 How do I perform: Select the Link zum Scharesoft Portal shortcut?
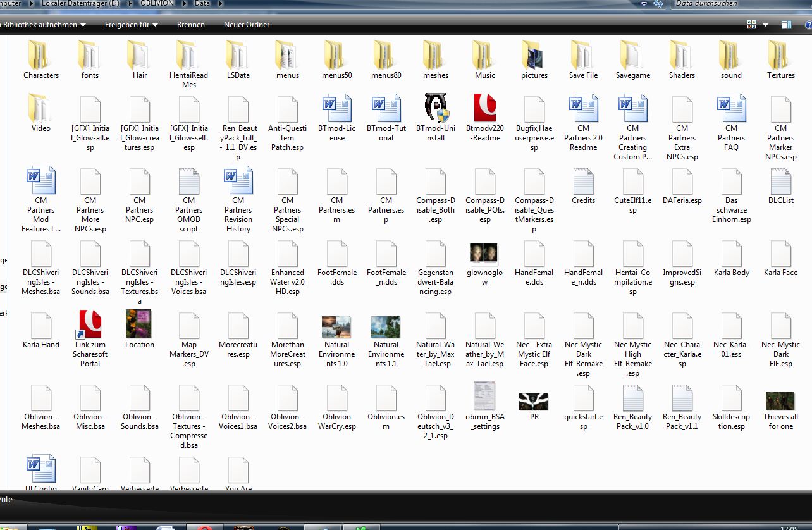[x=90, y=325]
